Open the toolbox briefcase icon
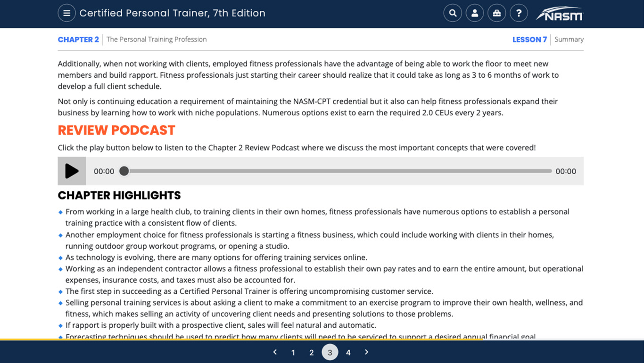 [497, 13]
